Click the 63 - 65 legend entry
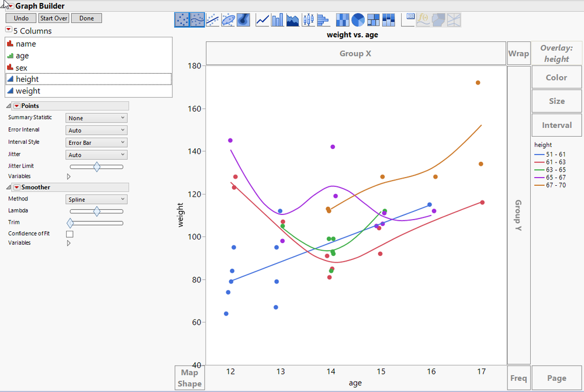This screenshot has width=584, height=392. tap(550, 170)
